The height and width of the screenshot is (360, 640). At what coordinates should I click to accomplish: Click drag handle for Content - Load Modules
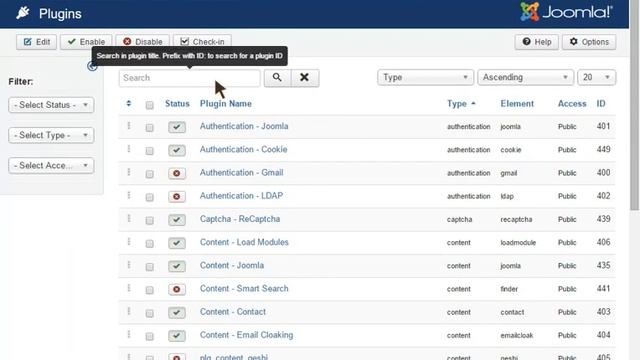129,242
